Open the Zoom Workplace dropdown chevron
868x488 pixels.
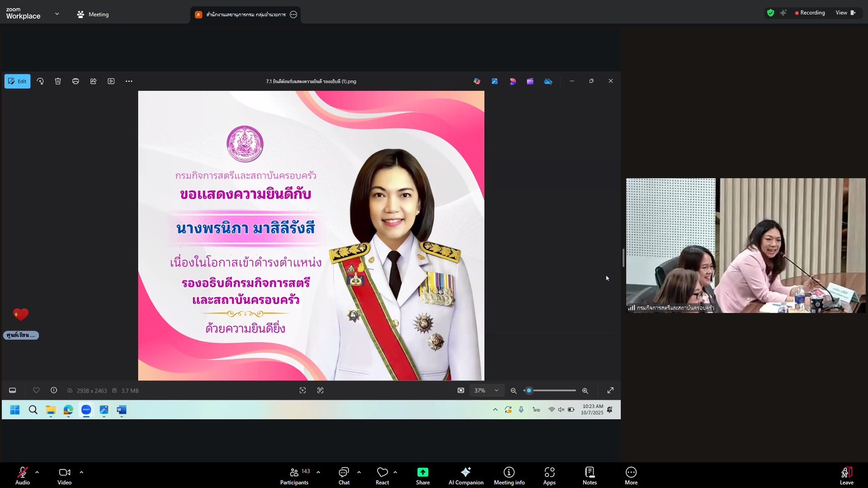point(57,14)
